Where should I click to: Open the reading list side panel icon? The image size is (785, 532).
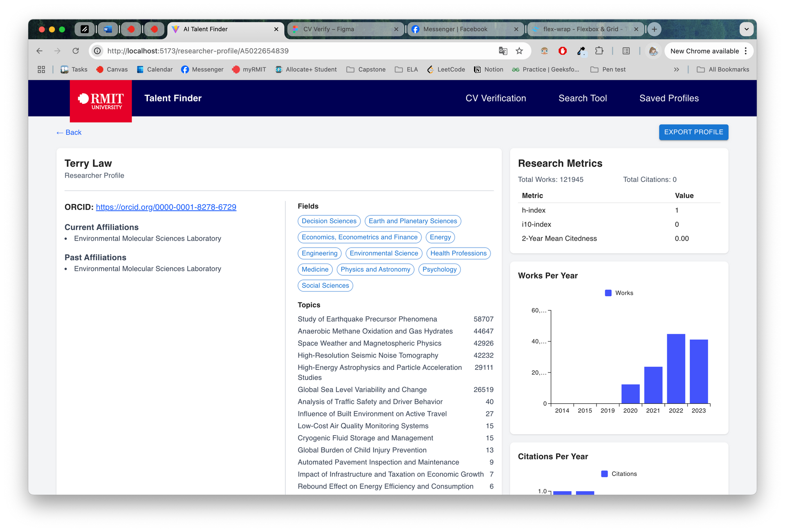pyautogui.click(x=626, y=51)
